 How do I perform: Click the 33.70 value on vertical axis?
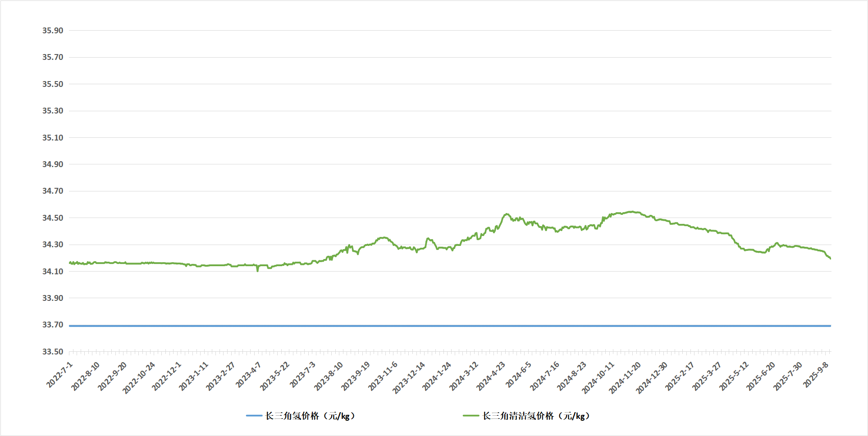pyautogui.click(x=53, y=325)
